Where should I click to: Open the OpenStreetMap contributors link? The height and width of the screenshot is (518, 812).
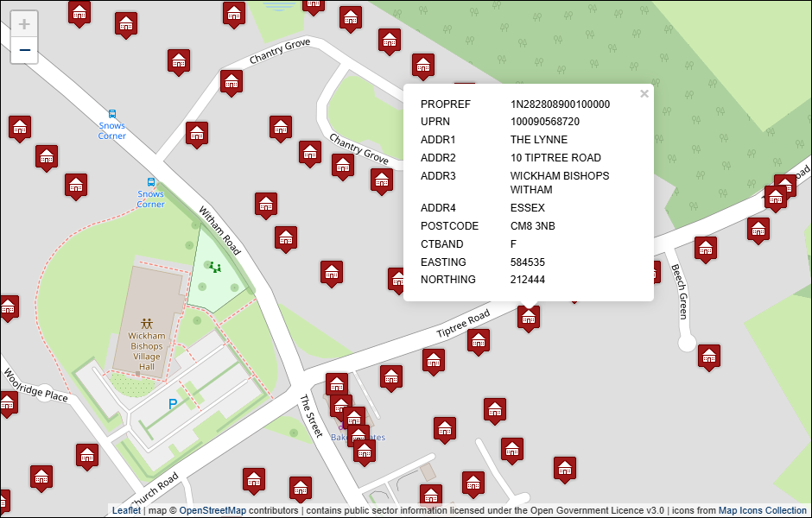click(x=213, y=510)
